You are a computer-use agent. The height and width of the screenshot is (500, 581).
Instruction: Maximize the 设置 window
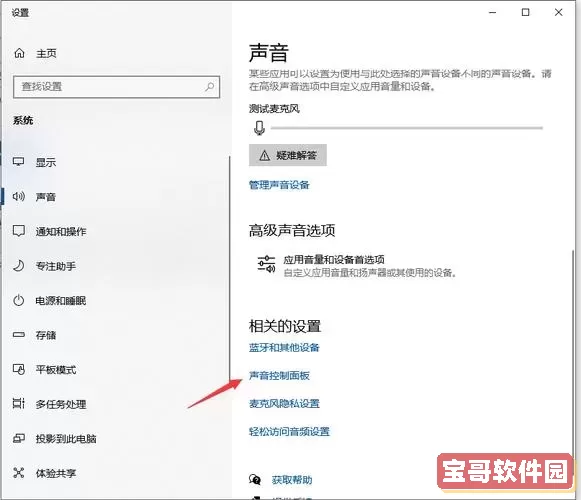(x=525, y=13)
